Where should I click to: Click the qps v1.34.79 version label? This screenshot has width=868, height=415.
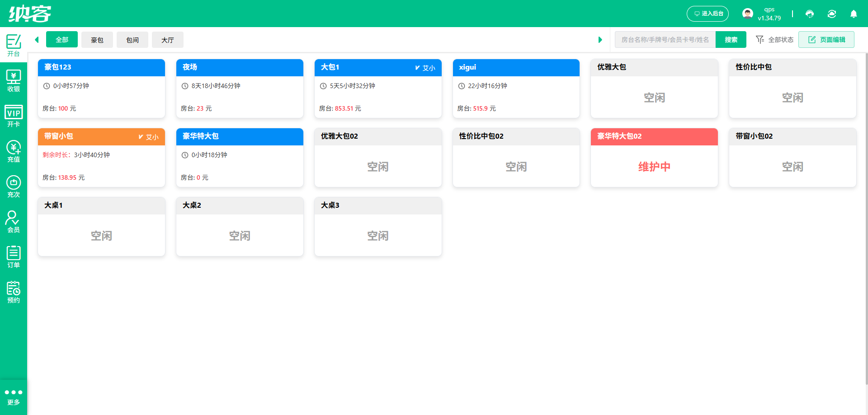[x=769, y=14]
